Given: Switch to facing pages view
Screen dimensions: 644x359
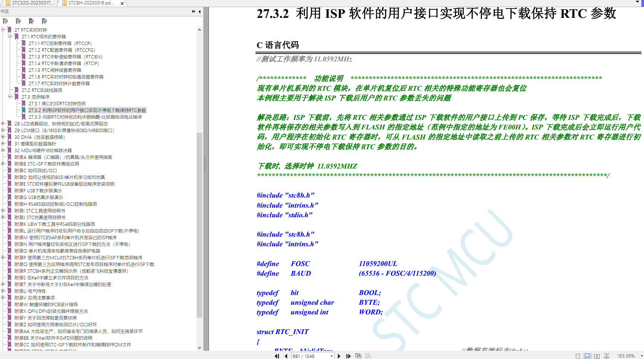Looking at the screenshot, I should coord(597,356).
